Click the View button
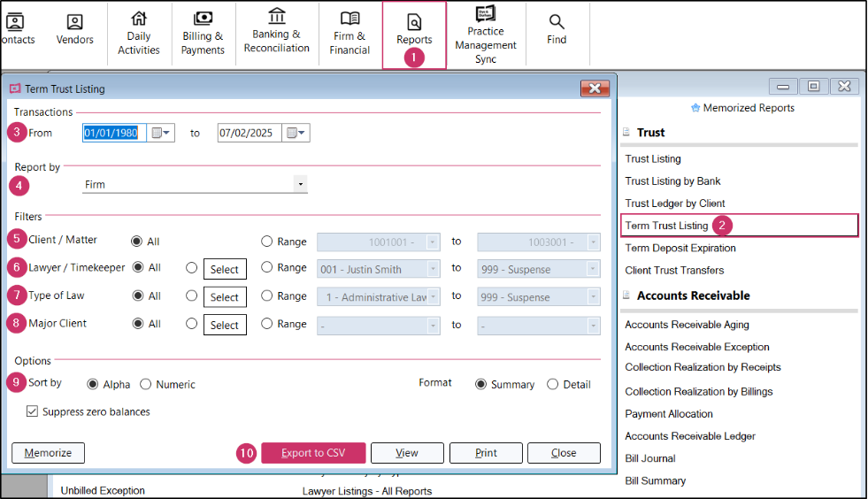Image resolution: width=868 pixels, height=499 pixels. 407,452
